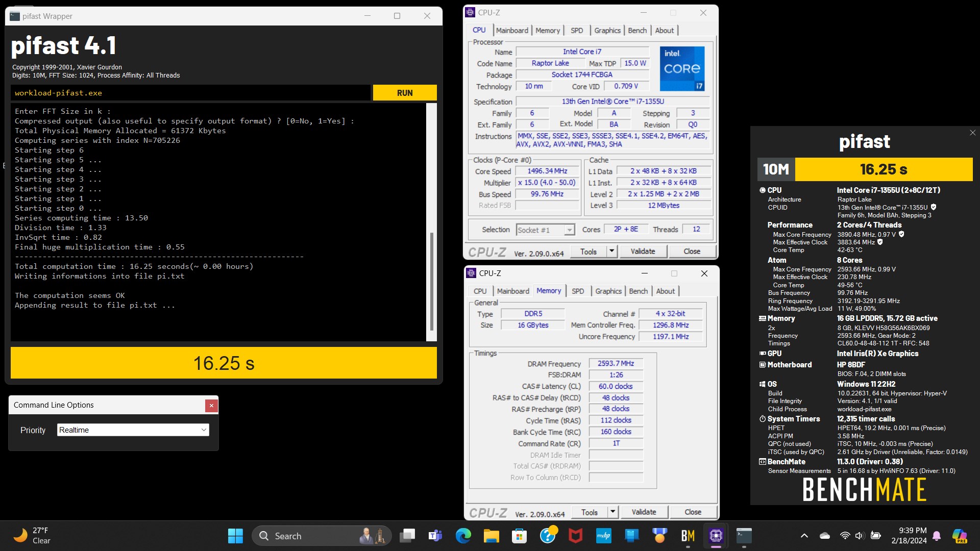The height and width of the screenshot is (551, 980).
Task: Open Microsoft Store from taskbar
Action: click(520, 536)
